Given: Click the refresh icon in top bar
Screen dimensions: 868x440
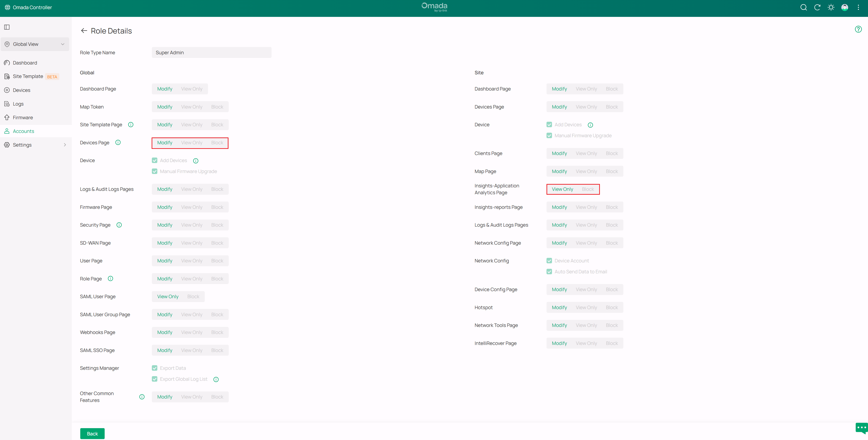Looking at the screenshot, I should [x=817, y=7].
